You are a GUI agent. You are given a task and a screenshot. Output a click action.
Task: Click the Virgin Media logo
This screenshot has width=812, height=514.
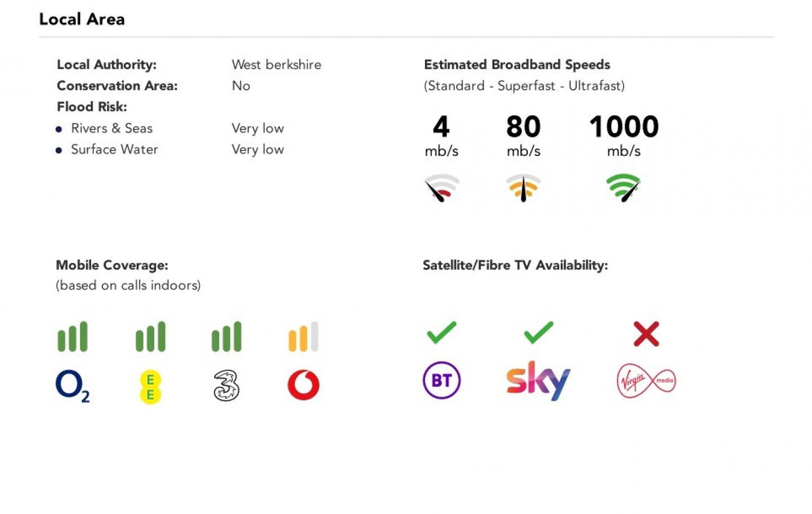coord(646,381)
